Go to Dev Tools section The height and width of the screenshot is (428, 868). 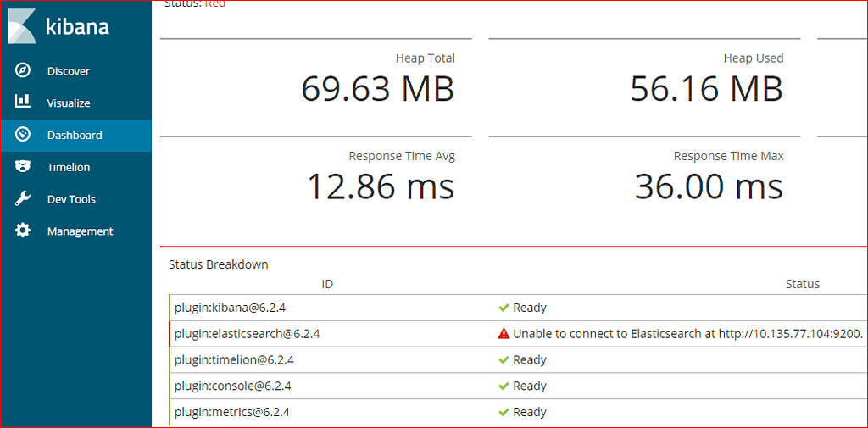coord(71,200)
